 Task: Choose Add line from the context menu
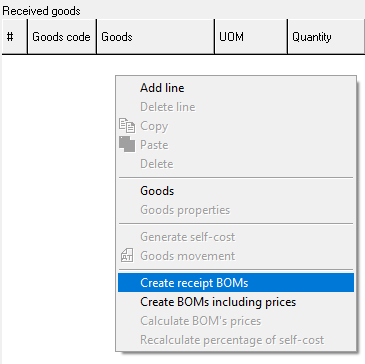(x=236, y=88)
